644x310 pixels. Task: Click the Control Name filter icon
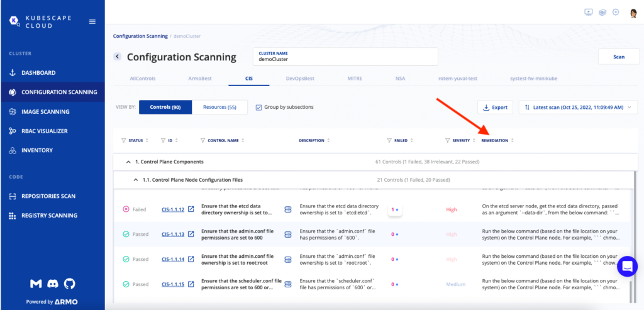click(203, 140)
